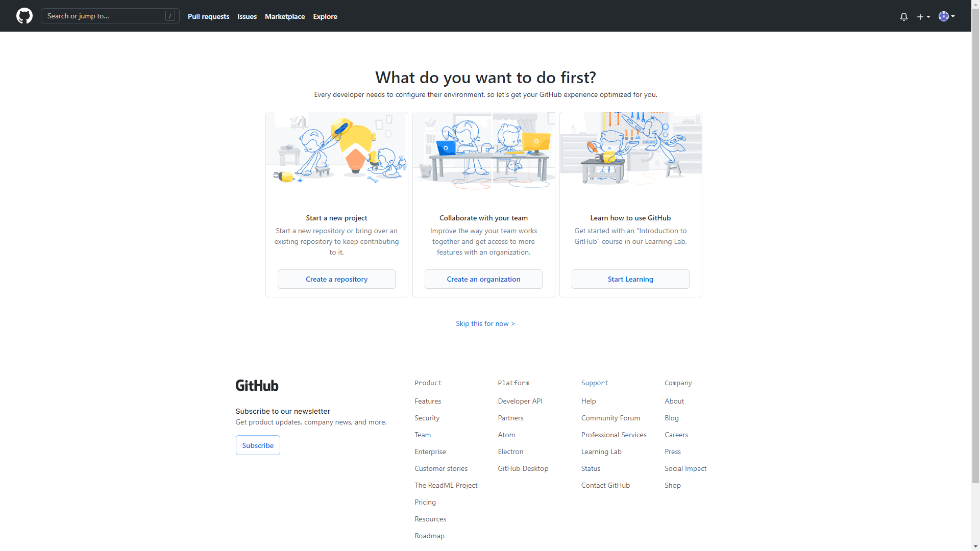Viewport: 980px width, 551px height.
Task: Click the GitHub Octocat logo in header
Action: click(x=24, y=16)
